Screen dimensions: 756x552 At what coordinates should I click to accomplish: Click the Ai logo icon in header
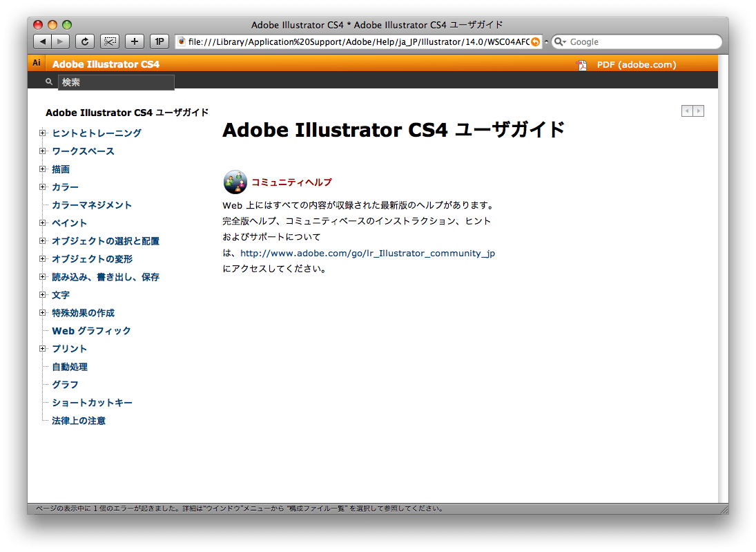tap(37, 63)
